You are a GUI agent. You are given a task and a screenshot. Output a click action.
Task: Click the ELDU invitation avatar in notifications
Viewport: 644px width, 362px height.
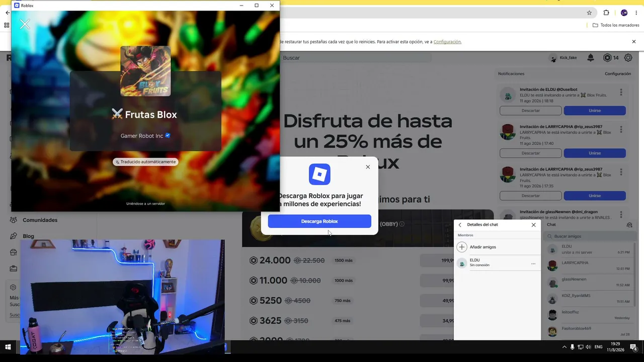tap(508, 95)
